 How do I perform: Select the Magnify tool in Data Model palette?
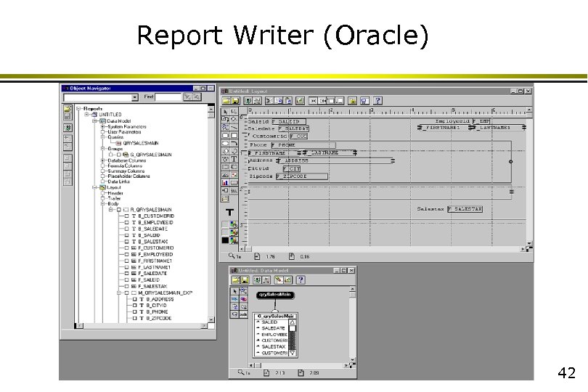(243, 291)
